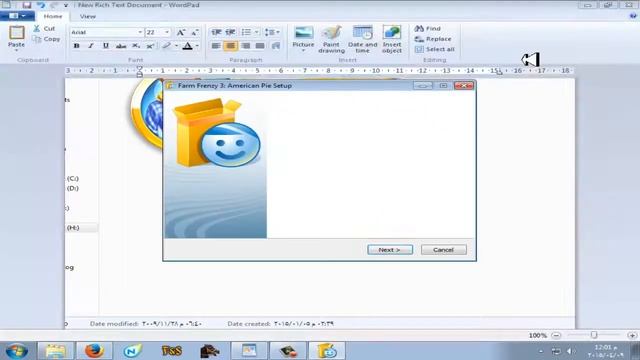Toggle Strikethrough formatting

pyautogui.click(x=121, y=46)
